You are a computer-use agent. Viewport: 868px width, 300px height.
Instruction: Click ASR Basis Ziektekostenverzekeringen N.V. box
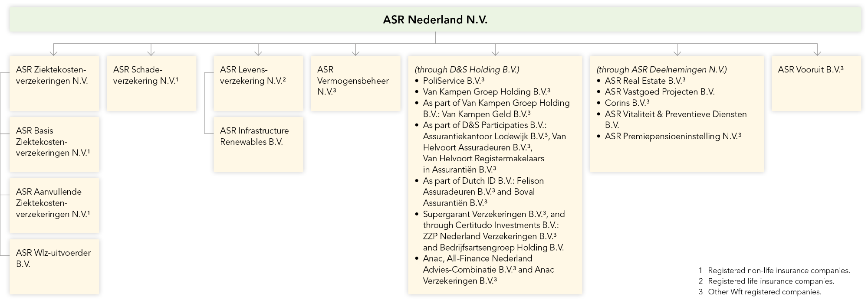54,144
